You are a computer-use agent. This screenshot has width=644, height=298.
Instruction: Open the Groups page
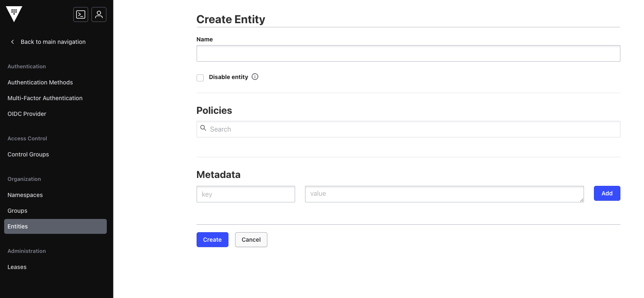click(x=17, y=211)
